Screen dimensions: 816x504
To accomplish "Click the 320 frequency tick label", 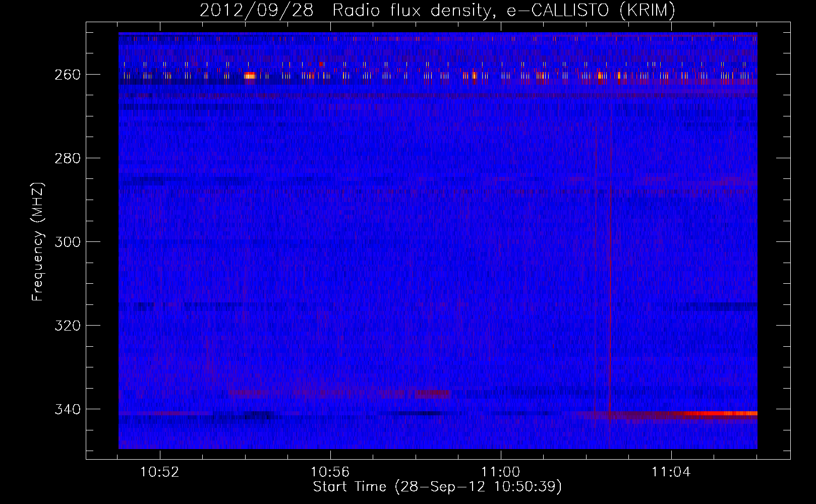I will pos(67,326).
